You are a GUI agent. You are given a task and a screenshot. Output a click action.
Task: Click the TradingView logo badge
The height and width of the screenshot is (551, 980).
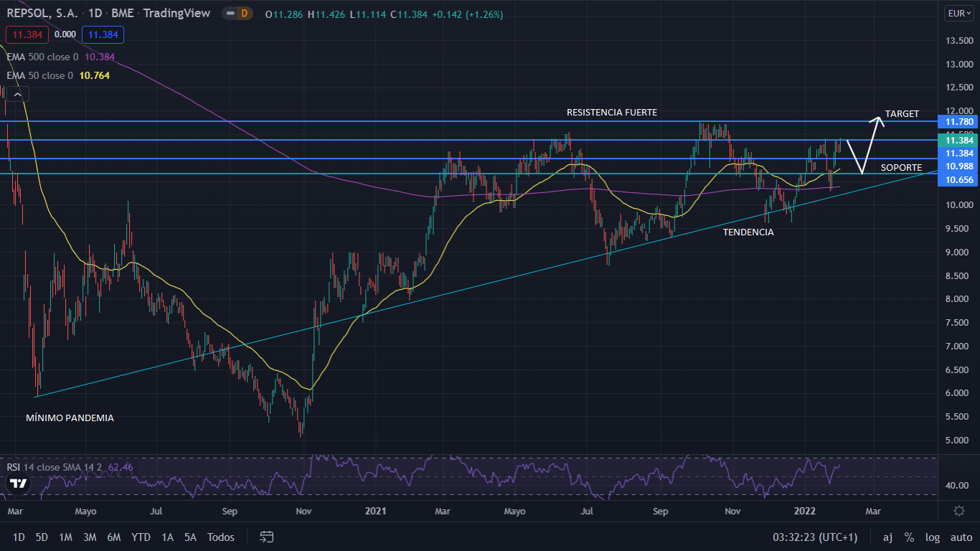click(16, 484)
